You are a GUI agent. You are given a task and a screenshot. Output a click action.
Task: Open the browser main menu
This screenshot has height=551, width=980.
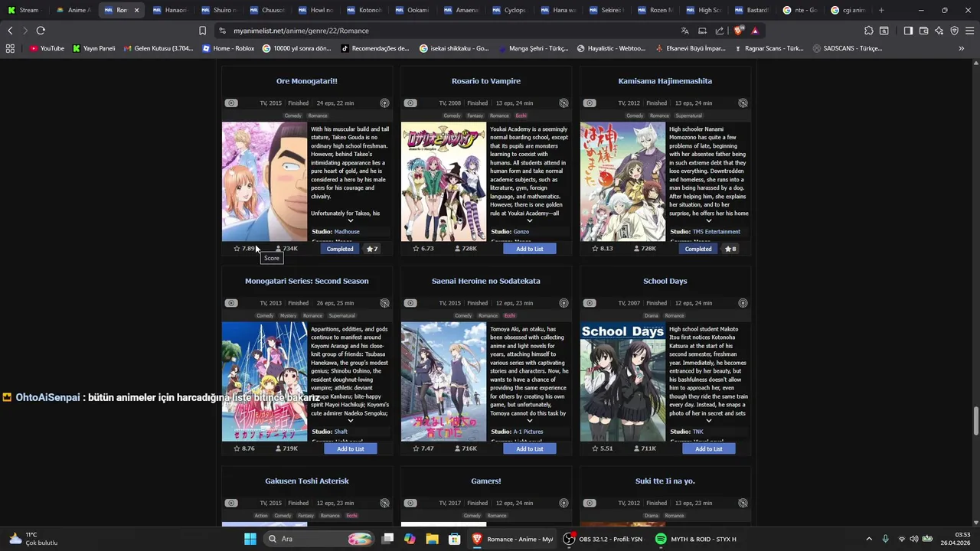tap(969, 31)
